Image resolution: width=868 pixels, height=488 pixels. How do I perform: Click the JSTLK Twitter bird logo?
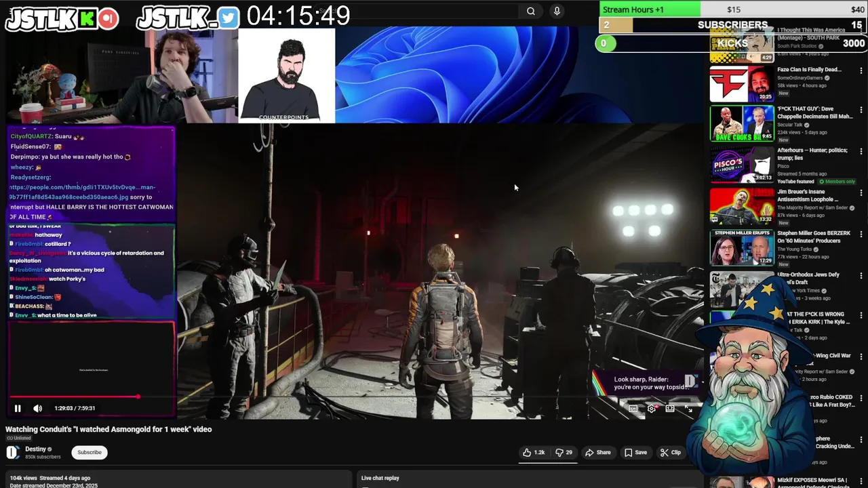click(229, 18)
